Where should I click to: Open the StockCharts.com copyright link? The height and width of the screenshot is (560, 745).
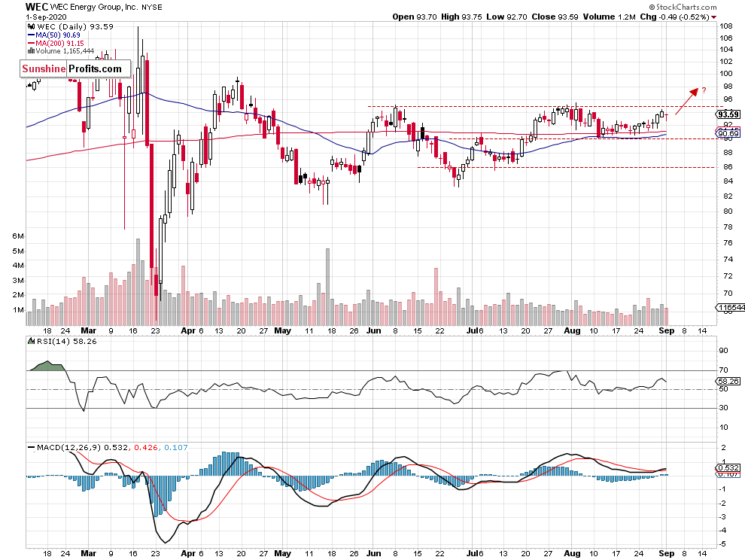click(683, 7)
